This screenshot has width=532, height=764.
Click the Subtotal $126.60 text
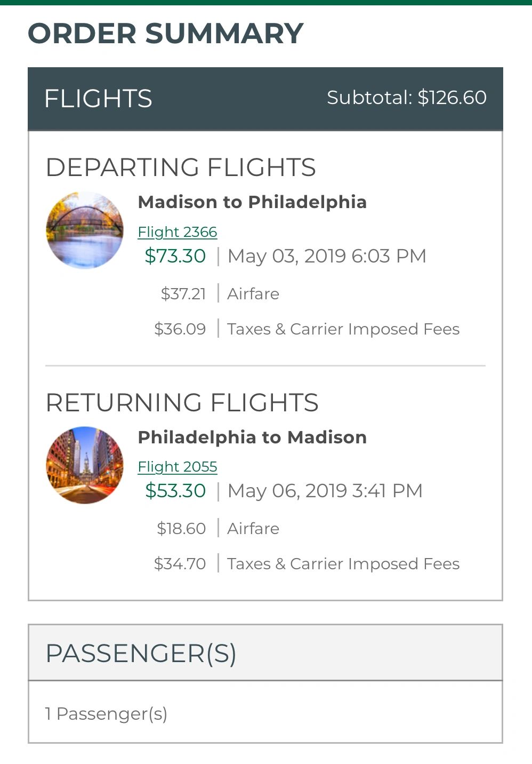click(406, 98)
